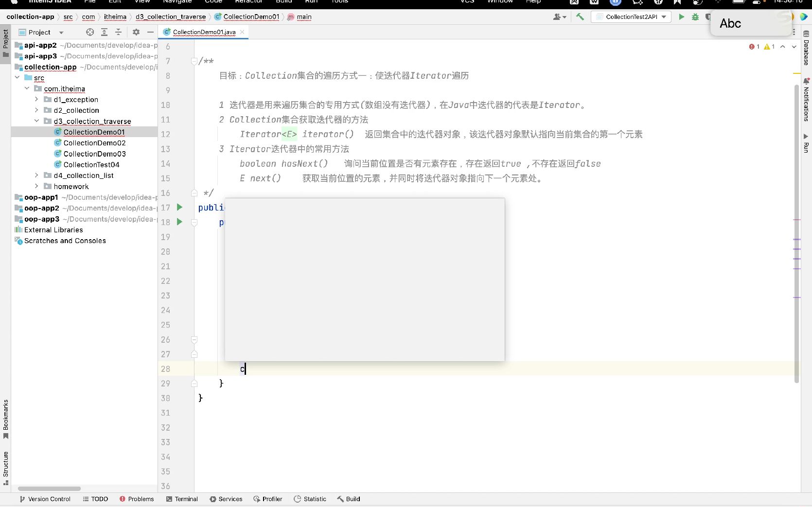The width and height of the screenshot is (812, 507).
Task: Open the Structure tool window
Action: coord(6,468)
